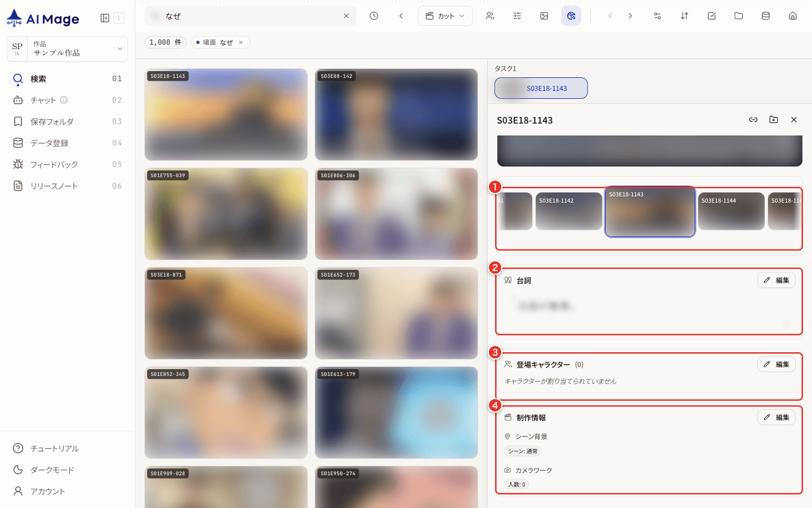Click the AI Mage logo
This screenshot has width=812, height=508.
tap(43, 19)
